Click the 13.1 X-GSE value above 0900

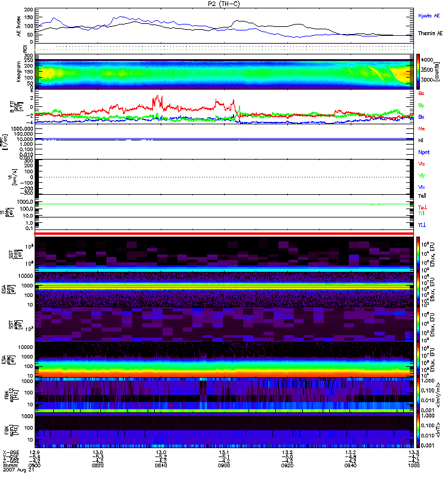point(224,452)
